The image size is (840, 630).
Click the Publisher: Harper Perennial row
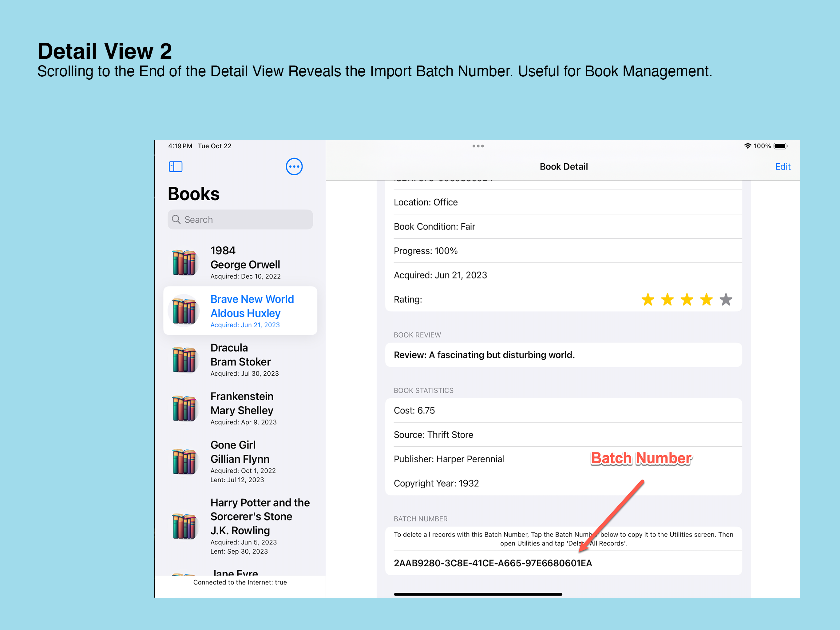(564, 459)
